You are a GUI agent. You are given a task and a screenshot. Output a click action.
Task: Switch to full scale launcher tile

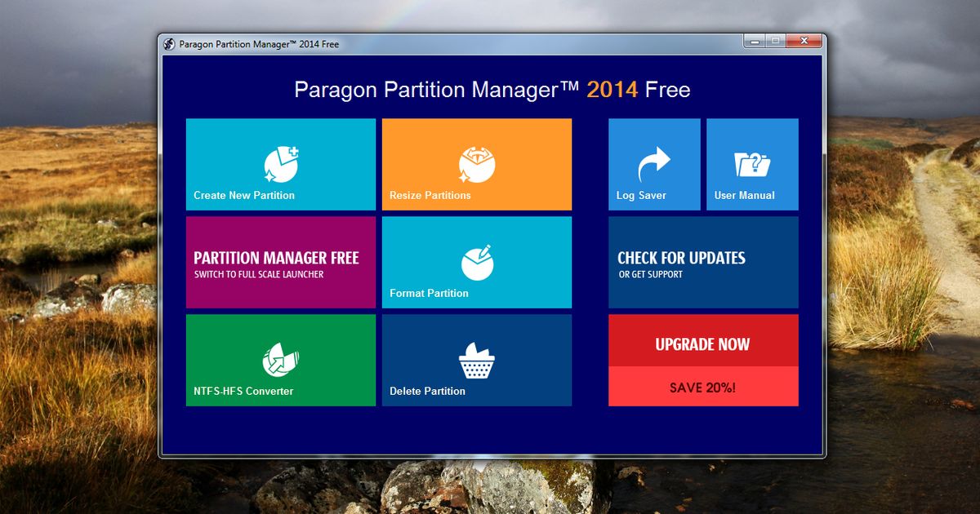pos(281,263)
